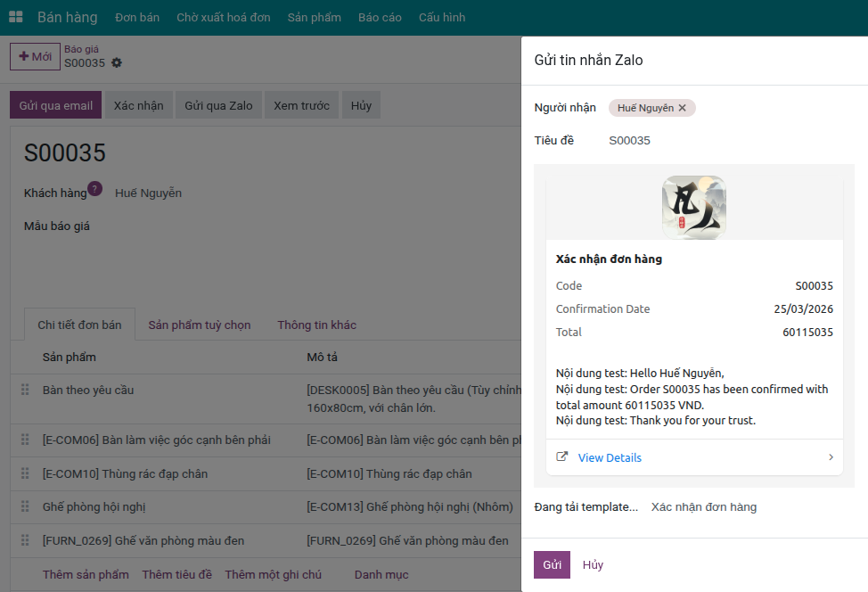Open the Báo cáo menu
This screenshot has width=868, height=592.
coord(380,17)
